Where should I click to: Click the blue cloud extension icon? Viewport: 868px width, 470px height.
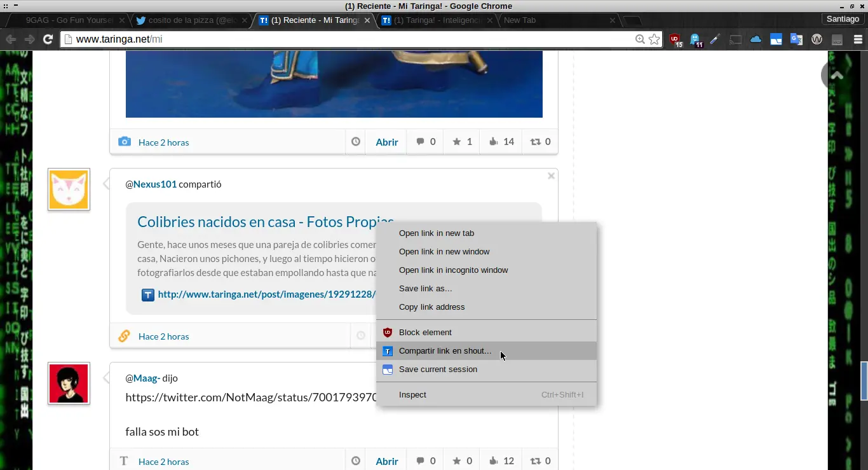click(x=756, y=39)
